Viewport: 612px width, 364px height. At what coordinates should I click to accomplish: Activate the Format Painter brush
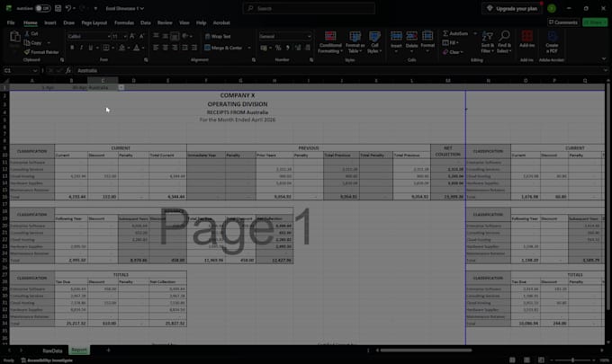tap(27, 52)
